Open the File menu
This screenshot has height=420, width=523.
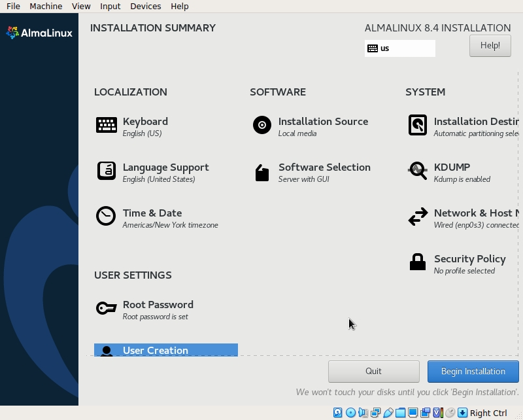click(x=13, y=7)
